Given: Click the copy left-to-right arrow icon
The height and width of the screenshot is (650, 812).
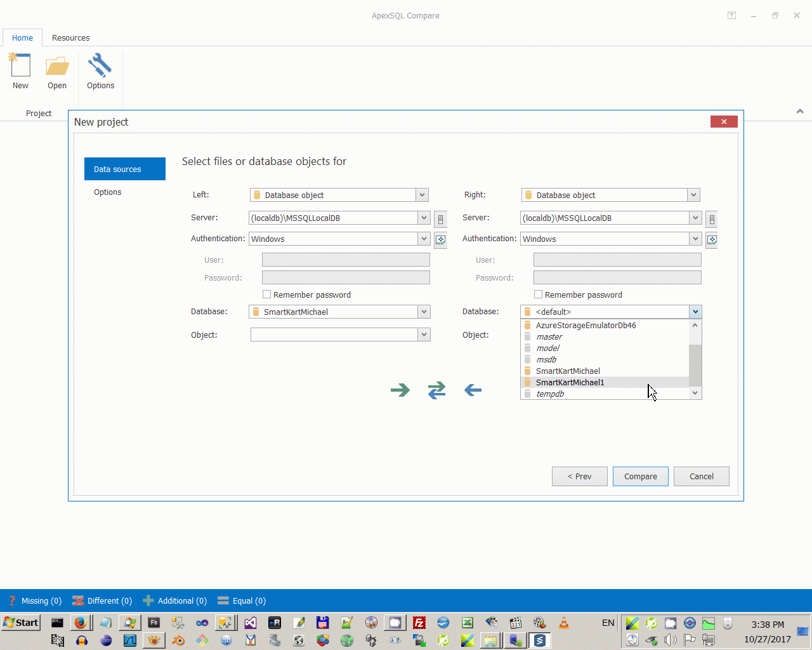Looking at the screenshot, I should [400, 390].
